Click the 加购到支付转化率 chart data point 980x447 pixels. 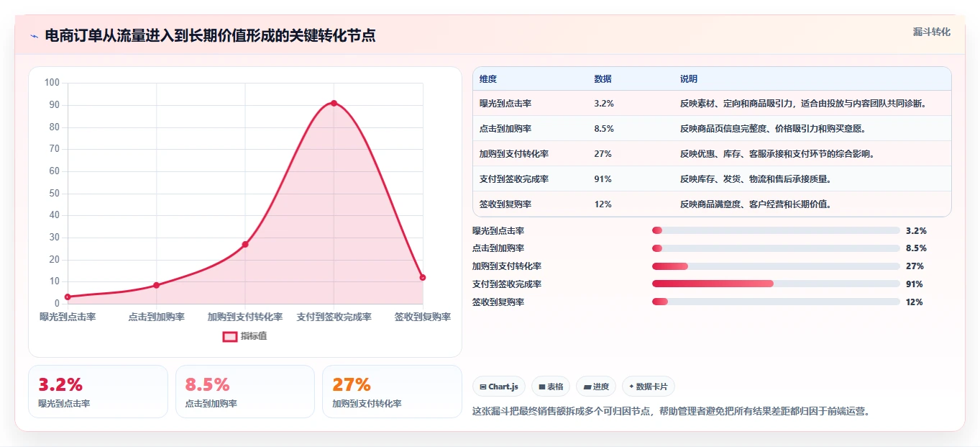[x=245, y=244]
